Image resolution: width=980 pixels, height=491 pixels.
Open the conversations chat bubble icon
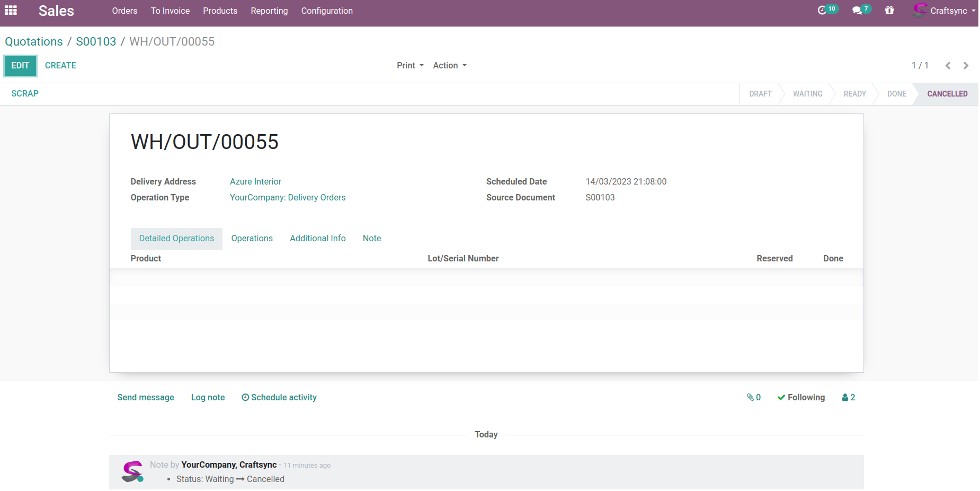click(x=857, y=11)
